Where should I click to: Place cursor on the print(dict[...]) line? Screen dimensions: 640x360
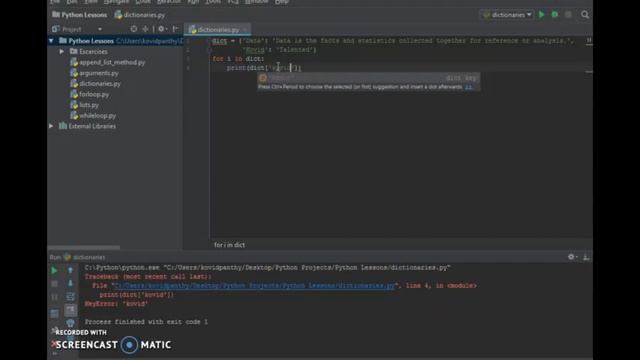(264, 68)
